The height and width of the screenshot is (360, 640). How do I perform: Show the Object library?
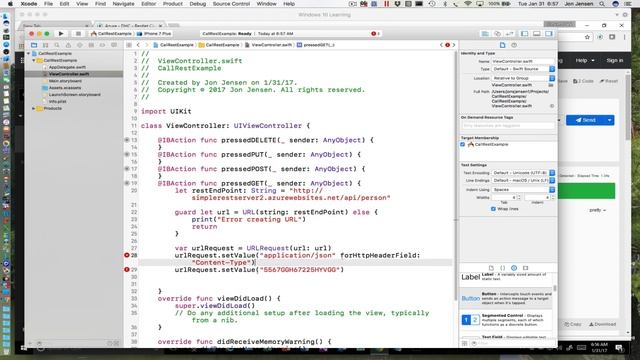tap(514, 268)
